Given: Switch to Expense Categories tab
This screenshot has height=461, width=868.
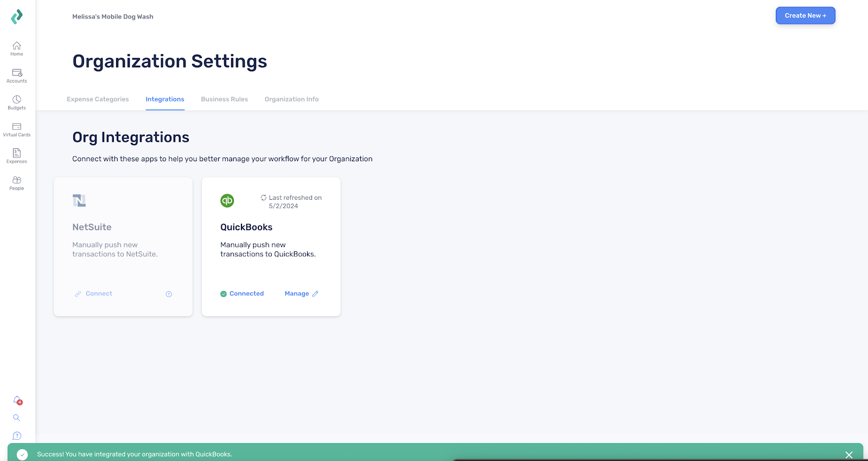Looking at the screenshot, I should pyautogui.click(x=98, y=99).
